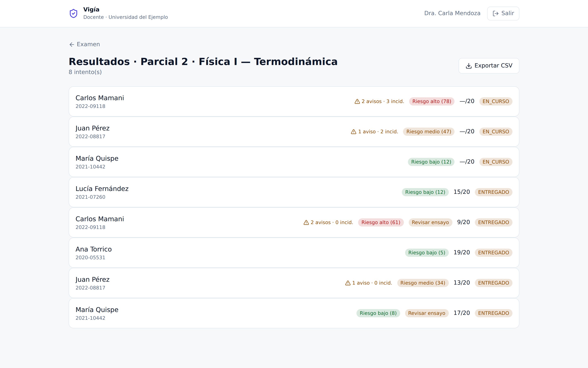Viewport: 588px width, 368px height.
Task: Click the —/20 score in María Quispe's row
Action: (467, 162)
